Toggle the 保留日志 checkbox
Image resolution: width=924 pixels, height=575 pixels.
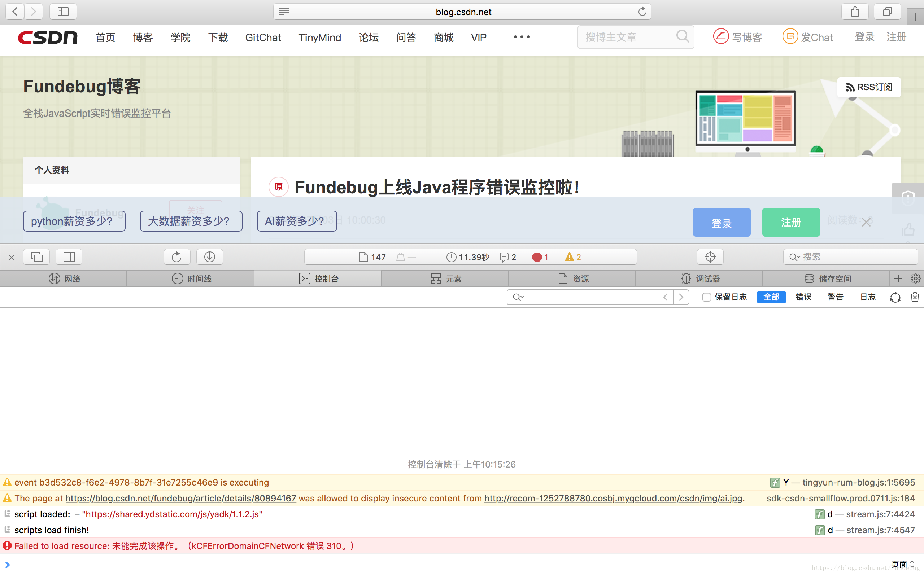(x=706, y=297)
